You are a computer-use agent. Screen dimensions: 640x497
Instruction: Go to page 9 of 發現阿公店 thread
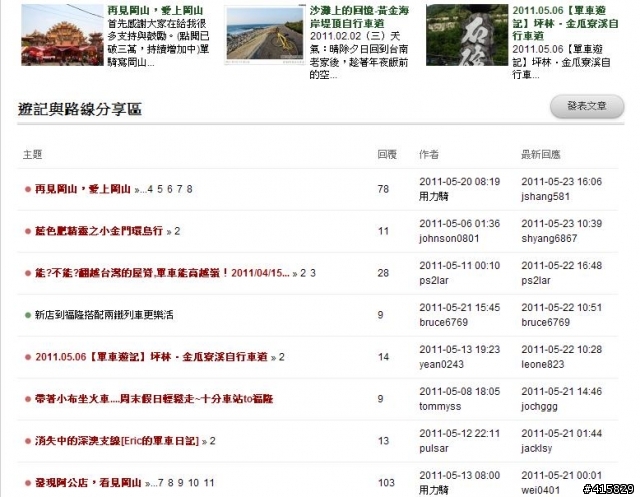pyautogui.click(x=181, y=483)
